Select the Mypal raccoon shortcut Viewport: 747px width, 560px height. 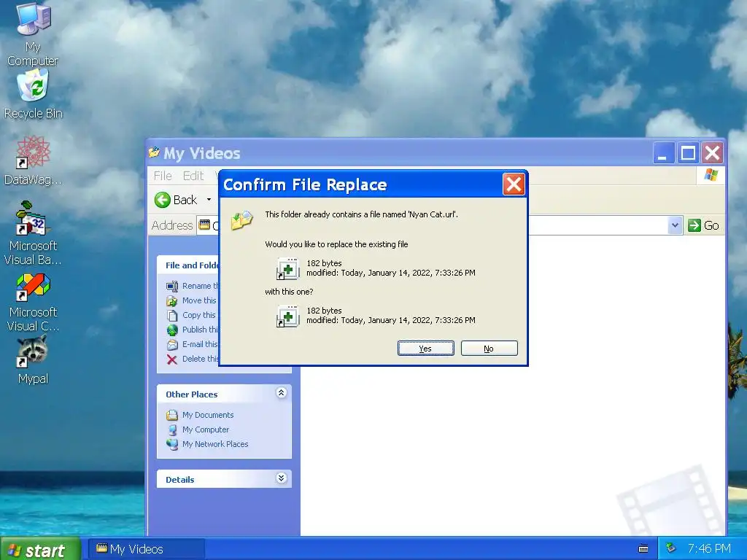33,360
